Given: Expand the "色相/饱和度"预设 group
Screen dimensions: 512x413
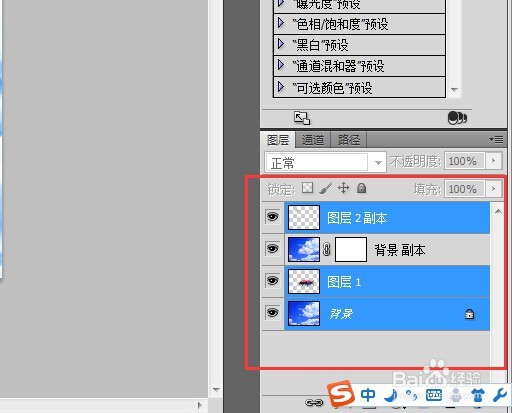Looking at the screenshot, I should pyautogui.click(x=281, y=23).
